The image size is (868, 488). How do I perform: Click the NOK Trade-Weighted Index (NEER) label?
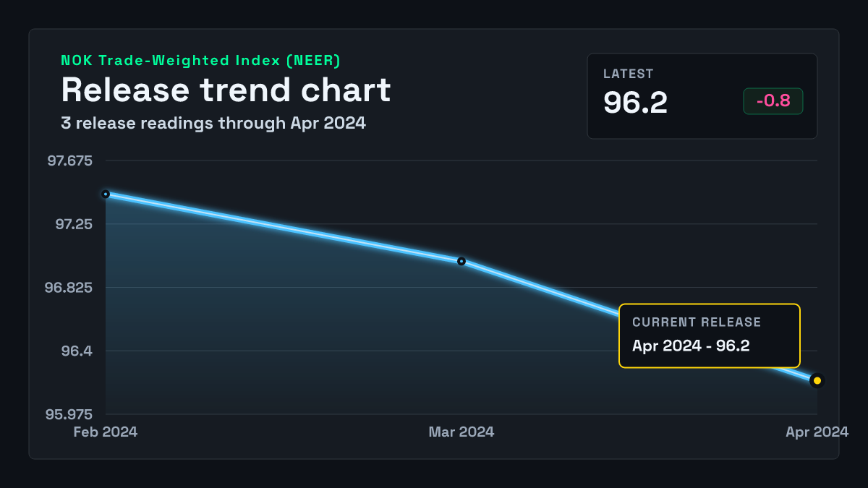pos(201,61)
